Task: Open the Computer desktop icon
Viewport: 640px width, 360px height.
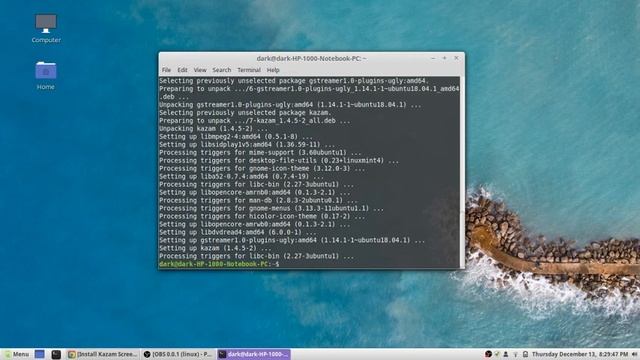Action: (x=46, y=28)
